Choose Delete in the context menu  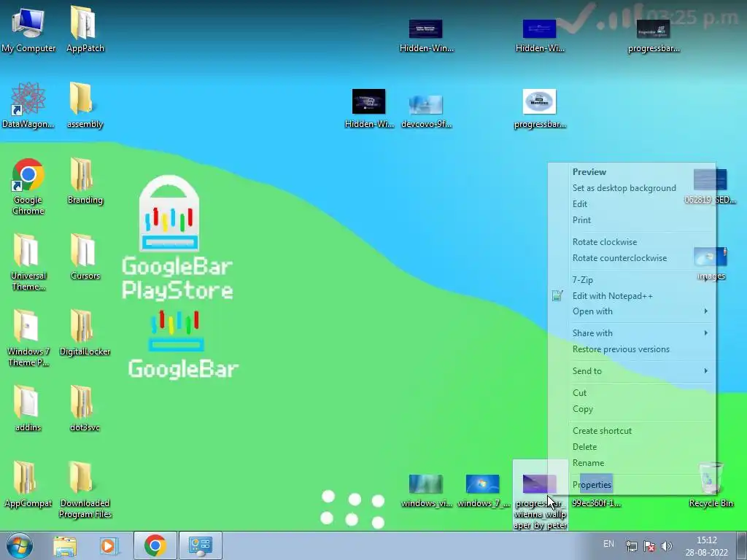[632, 447]
